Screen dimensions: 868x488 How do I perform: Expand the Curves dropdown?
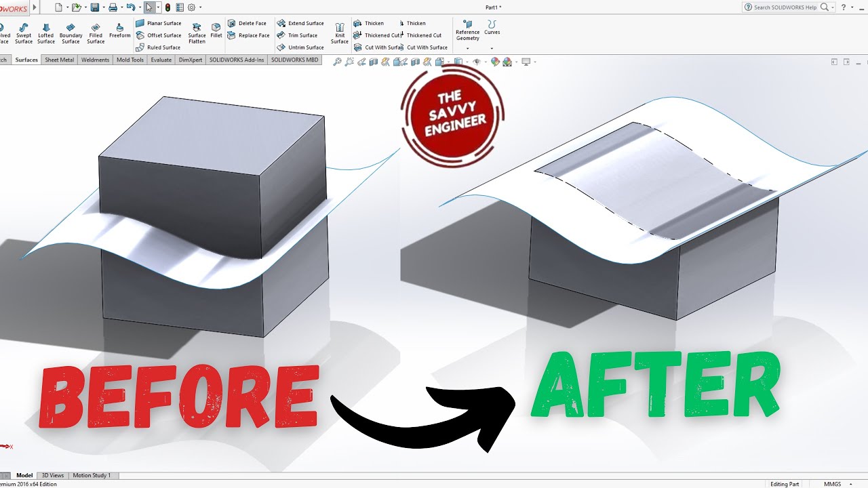[492, 49]
